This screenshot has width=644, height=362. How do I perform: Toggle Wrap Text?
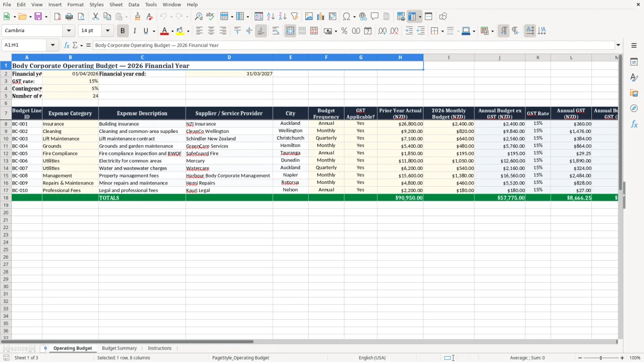click(276, 31)
